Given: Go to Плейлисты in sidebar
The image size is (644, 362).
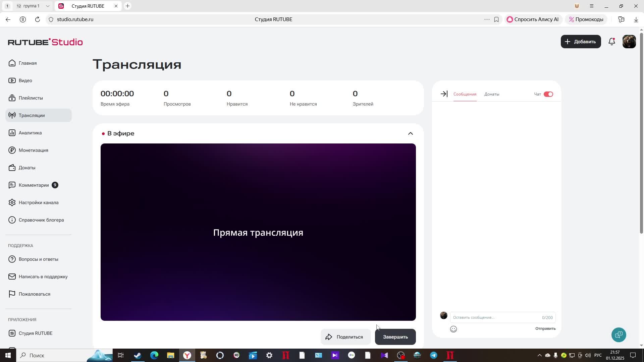Looking at the screenshot, I should (x=31, y=98).
